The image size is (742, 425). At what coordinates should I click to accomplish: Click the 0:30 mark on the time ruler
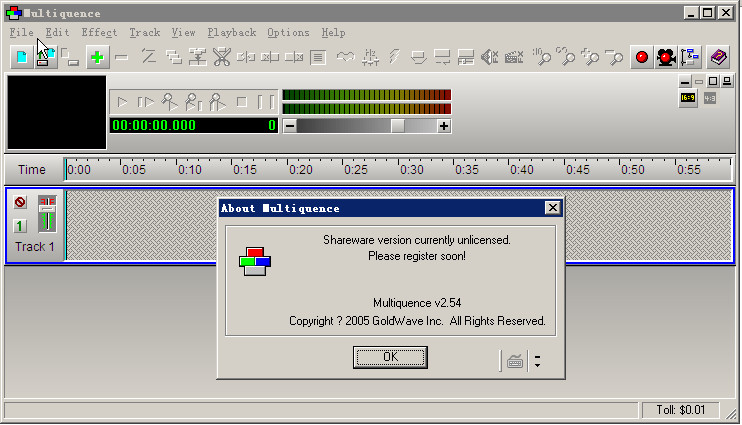point(411,170)
